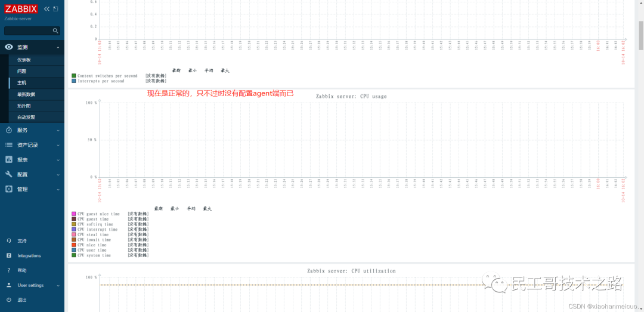Click the question mark help icon
644x312 pixels.
point(9,270)
